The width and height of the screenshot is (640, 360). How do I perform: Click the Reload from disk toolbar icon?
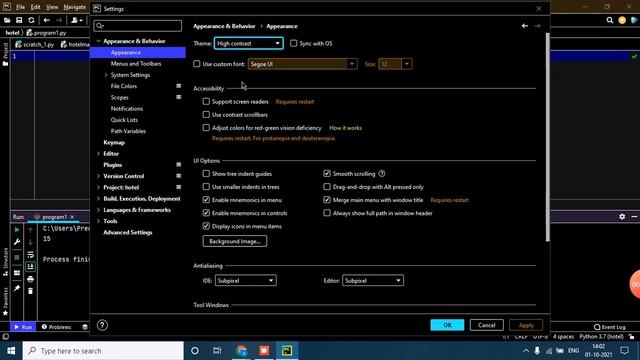[x=31, y=20]
